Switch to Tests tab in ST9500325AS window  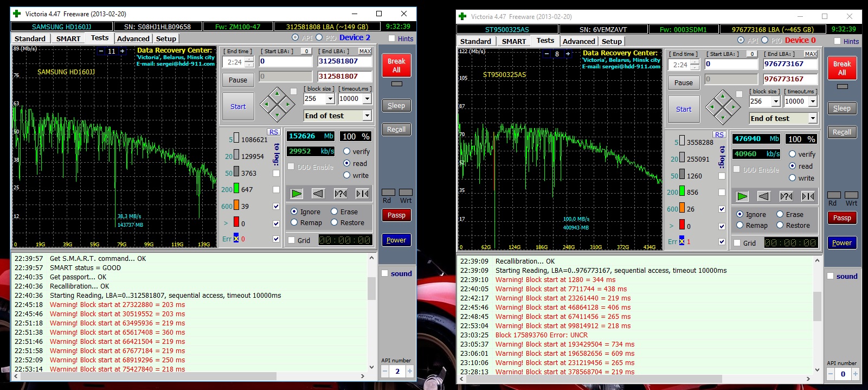(x=545, y=41)
